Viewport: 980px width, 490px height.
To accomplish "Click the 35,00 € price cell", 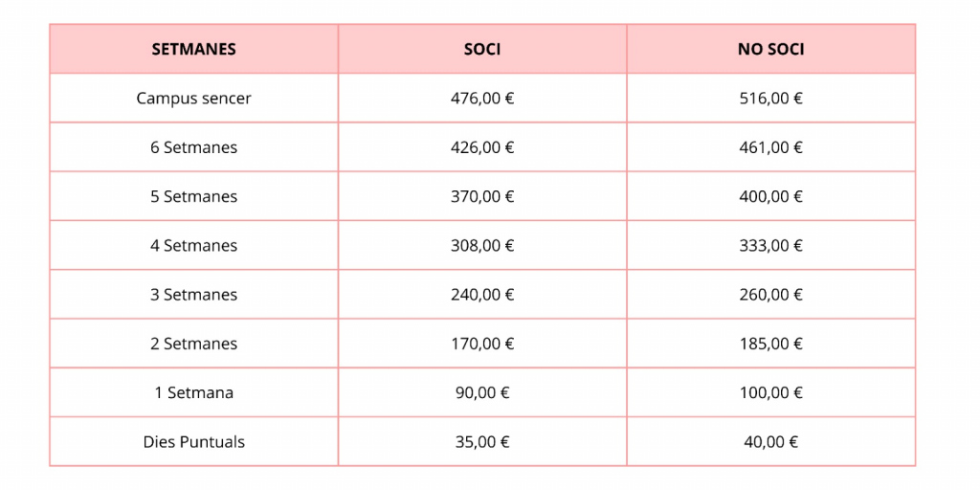I will point(482,442).
